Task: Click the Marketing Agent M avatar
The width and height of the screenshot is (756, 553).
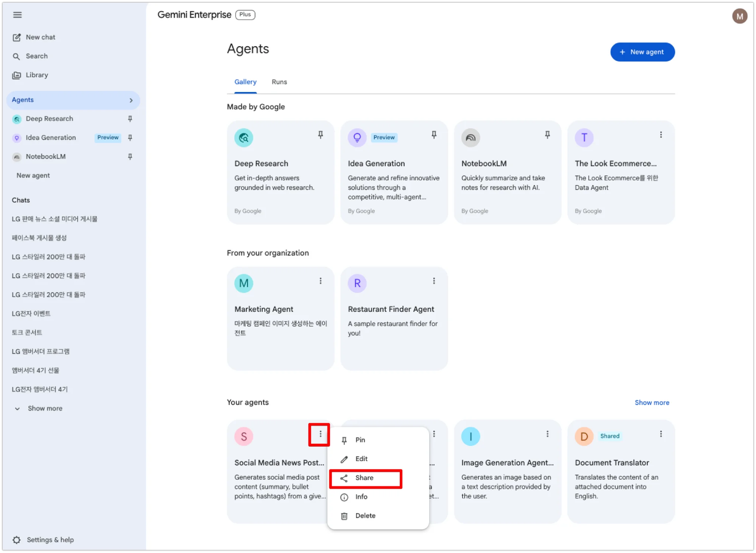Action: click(x=244, y=284)
